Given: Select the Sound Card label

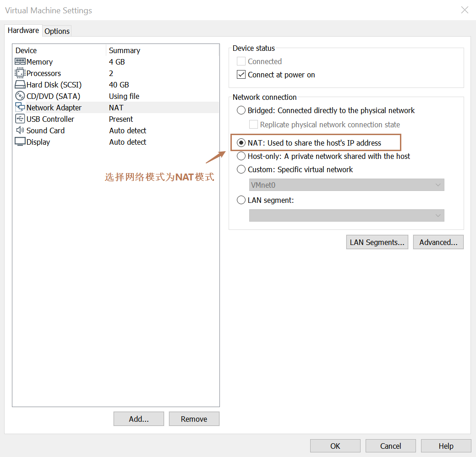Looking at the screenshot, I should click(x=45, y=131).
